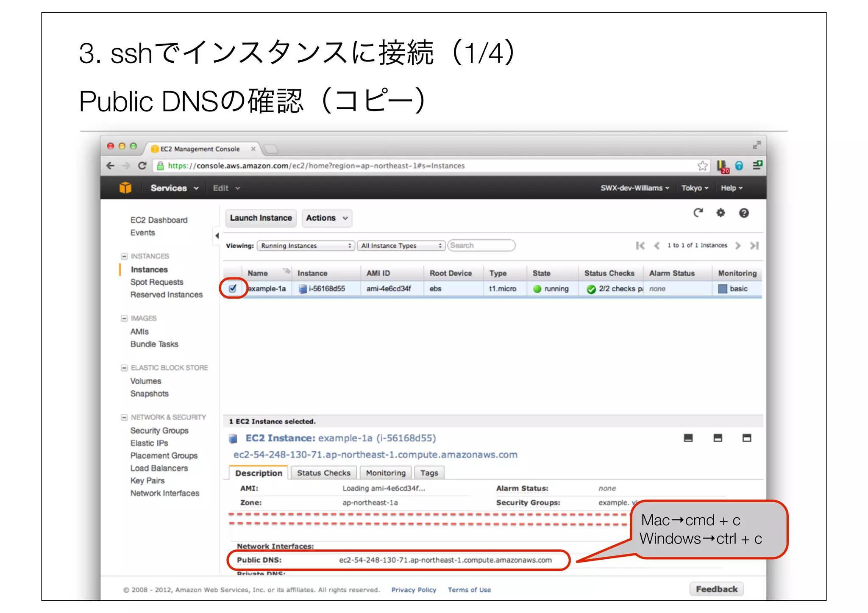Image resolution: width=868 pixels, height=613 pixels.
Task: Open Elastic IPs in the sidebar
Action: tap(149, 443)
